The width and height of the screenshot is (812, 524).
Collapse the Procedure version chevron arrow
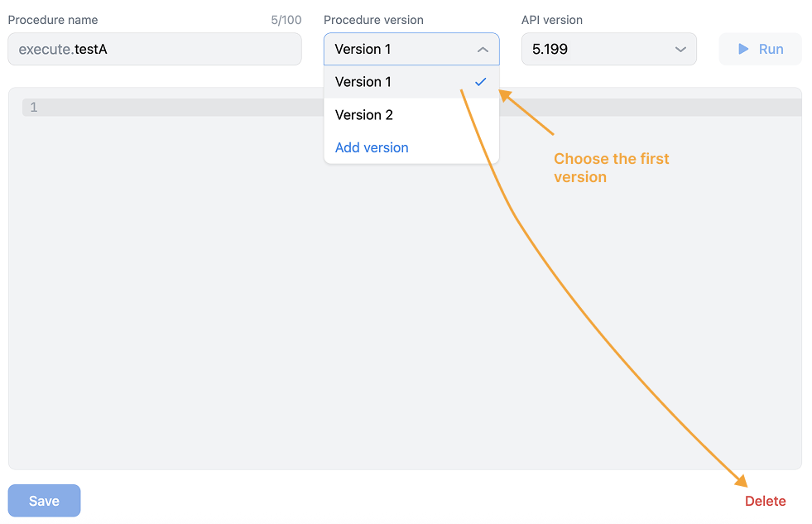483,50
